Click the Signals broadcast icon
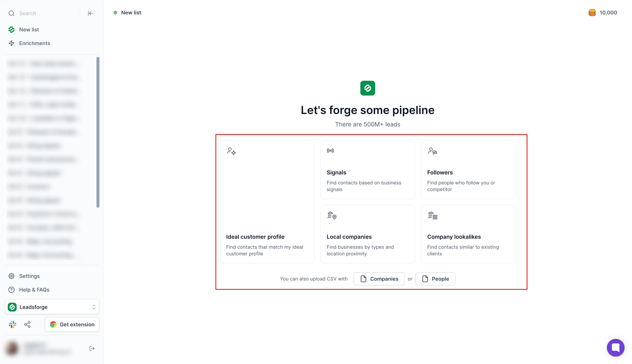This screenshot has height=364, width=632. click(330, 151)
